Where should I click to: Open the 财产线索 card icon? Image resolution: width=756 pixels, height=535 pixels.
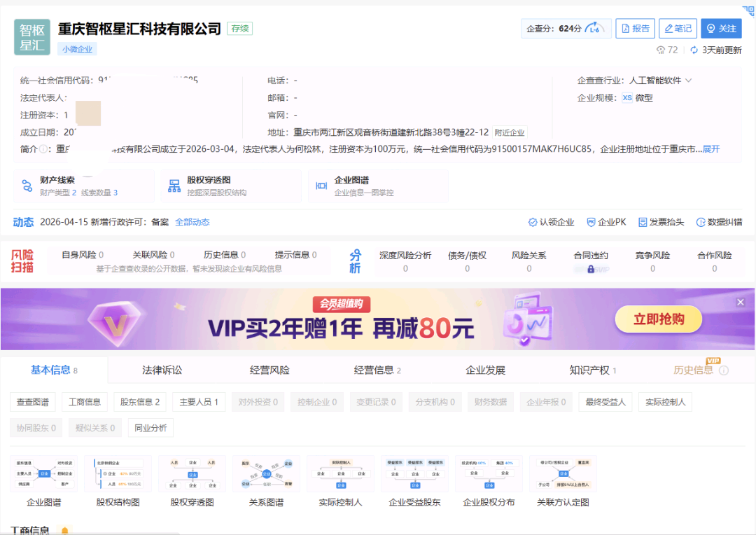tap(27, 186)
